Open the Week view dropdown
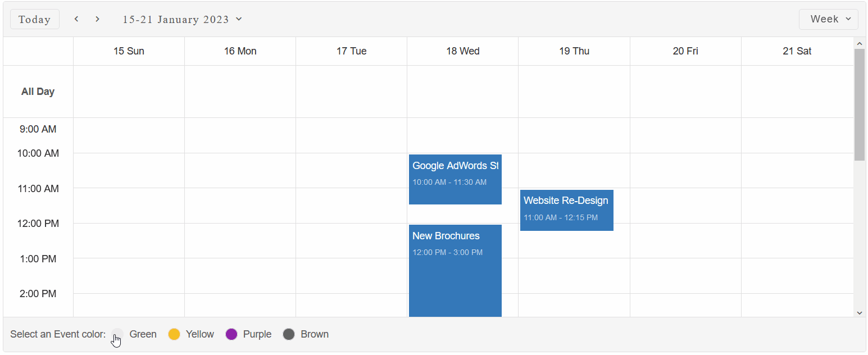Viewport: 868px width, 355px height. [x=828, y=19]
